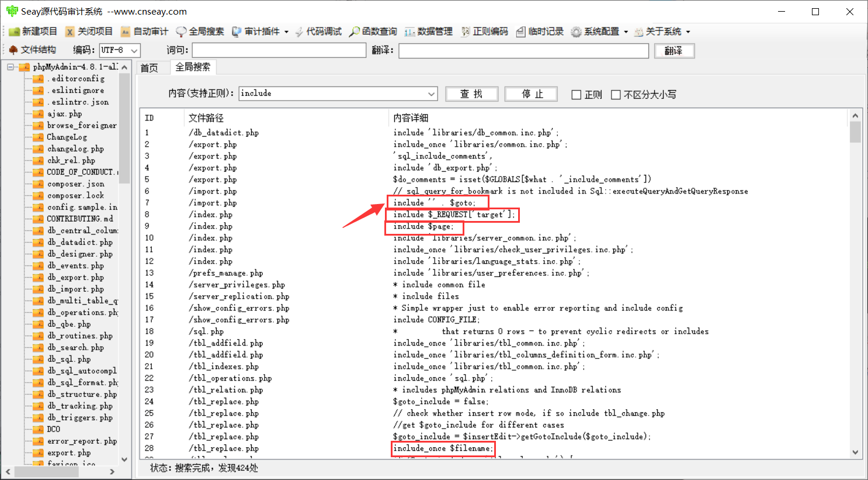Click file tree scroll down arrow
This screenshot has height=480, width=868.
(124, 460)
